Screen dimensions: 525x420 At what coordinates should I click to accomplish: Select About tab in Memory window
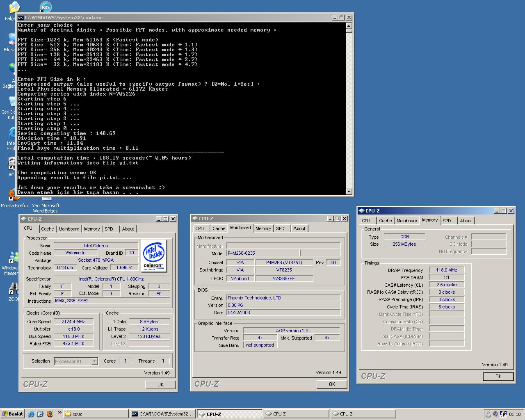click(x=466, y=221)
